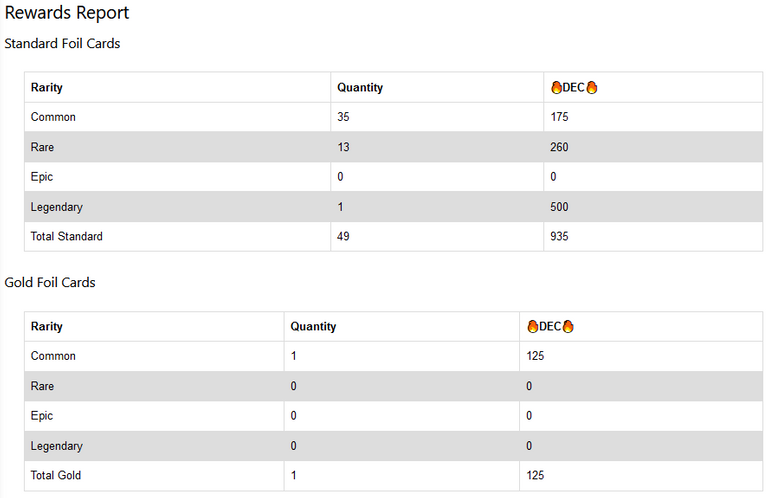Click the Rarity header in Gold table
This screenshot has width=768, height=498.
47,327
